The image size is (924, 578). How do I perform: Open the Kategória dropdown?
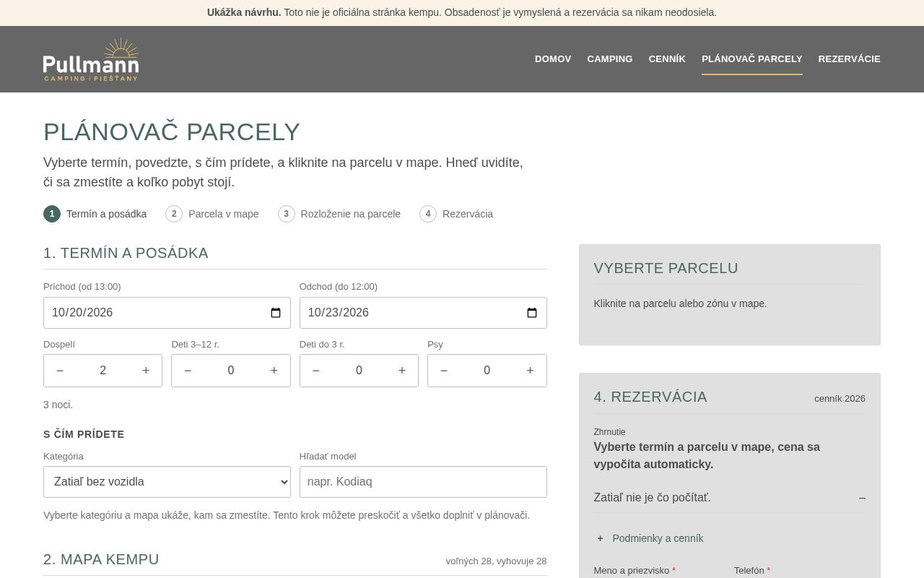click(167, 482)
